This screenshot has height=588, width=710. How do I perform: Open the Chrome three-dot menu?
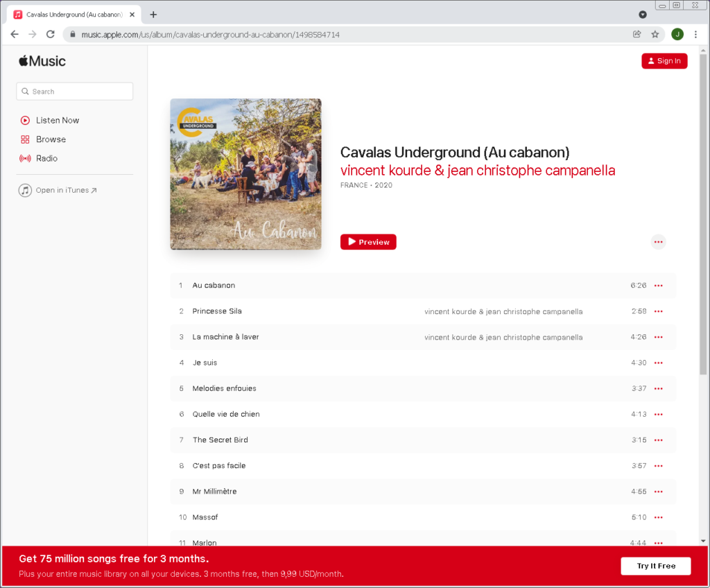pyautogui.click(x=696, y=35)
